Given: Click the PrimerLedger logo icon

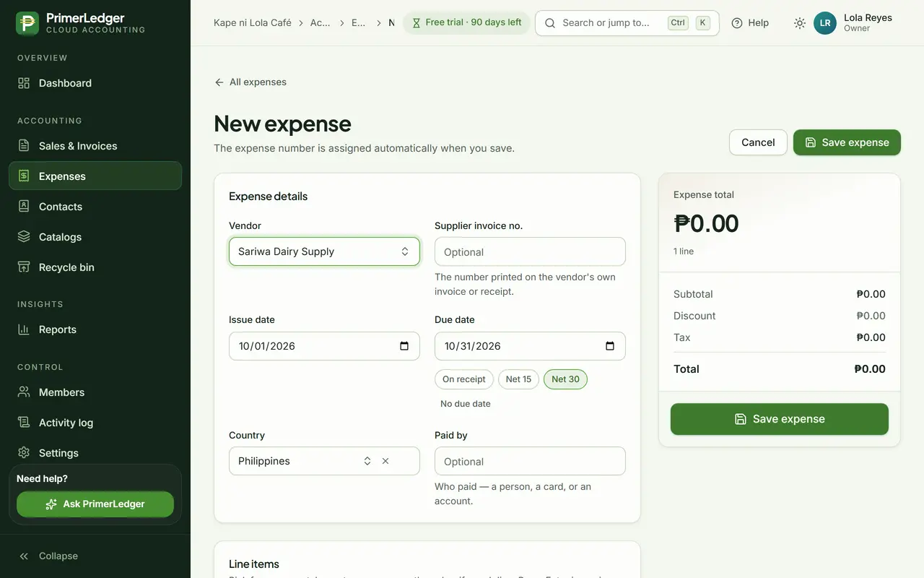Looking at the screenshot, I should click(x=27, y=23).
